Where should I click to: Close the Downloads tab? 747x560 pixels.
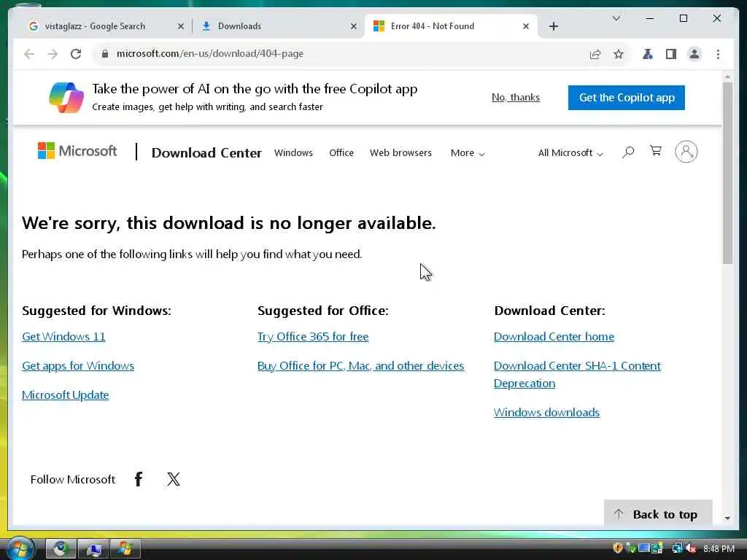(x=354, y=27)
